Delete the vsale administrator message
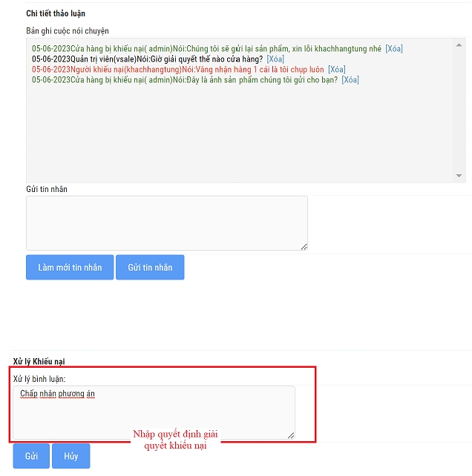Image resolution: width=472 pixels, height=476 pixels. 275,59
